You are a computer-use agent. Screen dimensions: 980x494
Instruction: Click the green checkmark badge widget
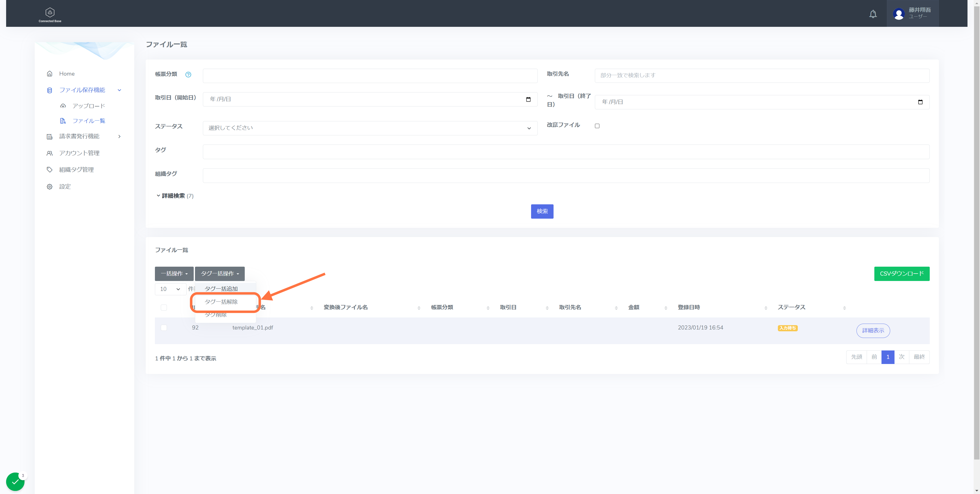point(15,481)
